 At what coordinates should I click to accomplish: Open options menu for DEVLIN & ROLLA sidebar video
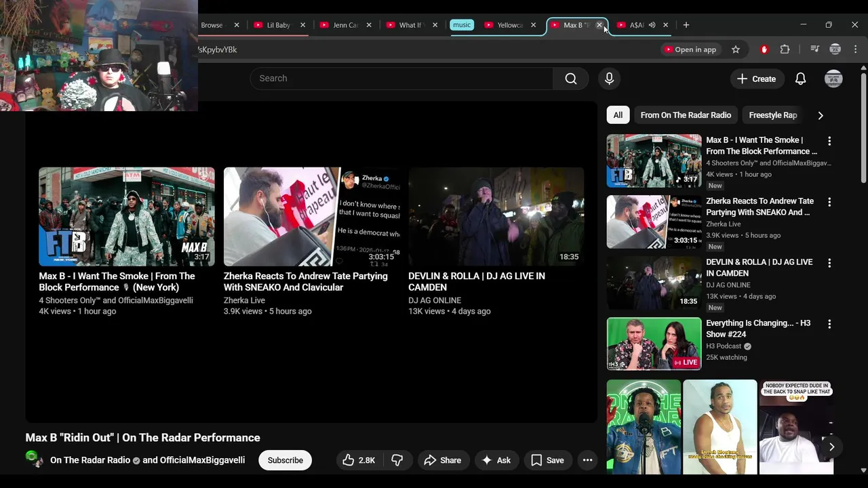[x=829, y=263]
